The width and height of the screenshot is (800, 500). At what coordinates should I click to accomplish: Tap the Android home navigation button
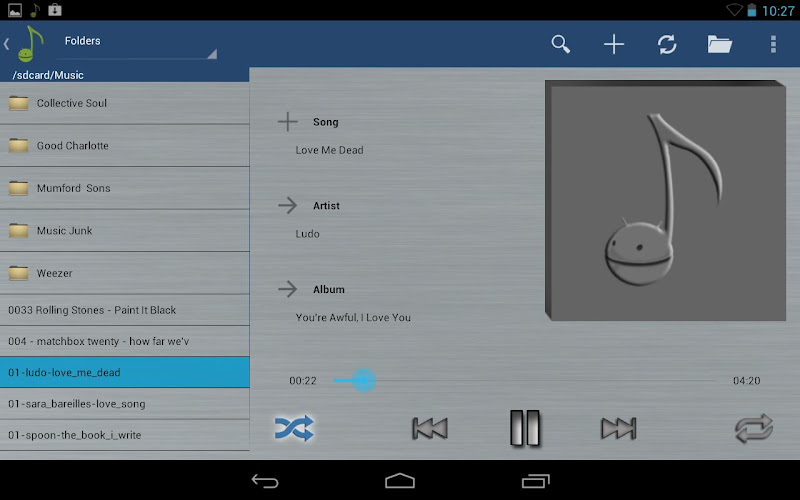400,481
